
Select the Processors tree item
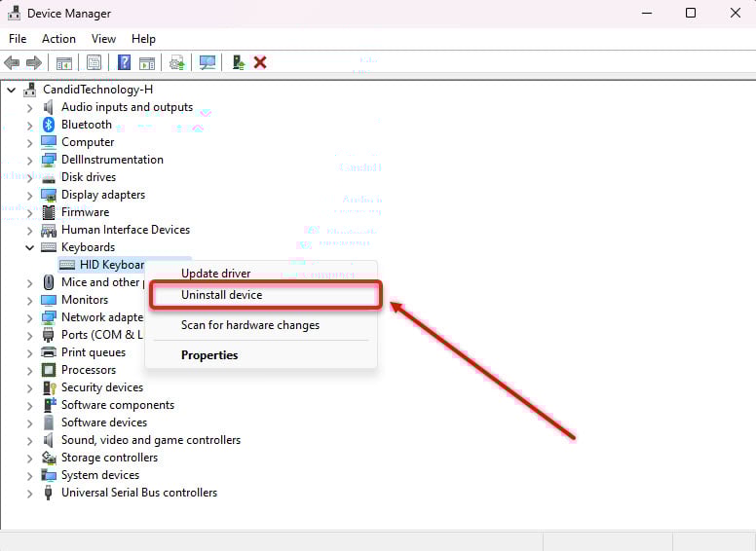[89, 370]
